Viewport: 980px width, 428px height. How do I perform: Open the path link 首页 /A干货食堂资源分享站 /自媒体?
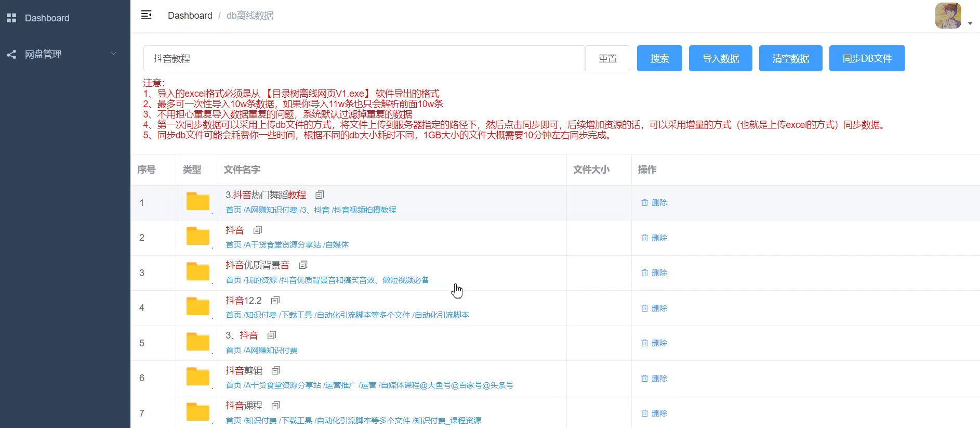click(287, 245)
